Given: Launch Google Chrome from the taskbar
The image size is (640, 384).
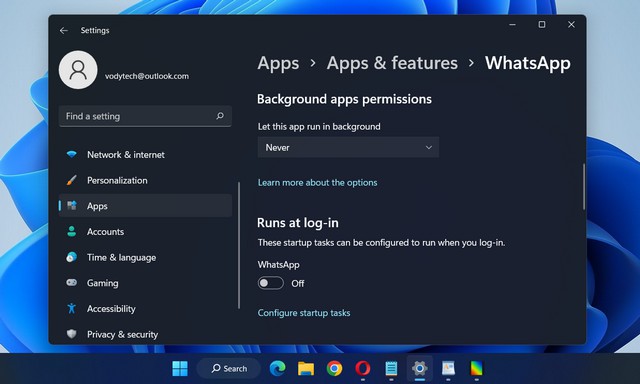Looking at the screenshot, I should click(334, 368).
